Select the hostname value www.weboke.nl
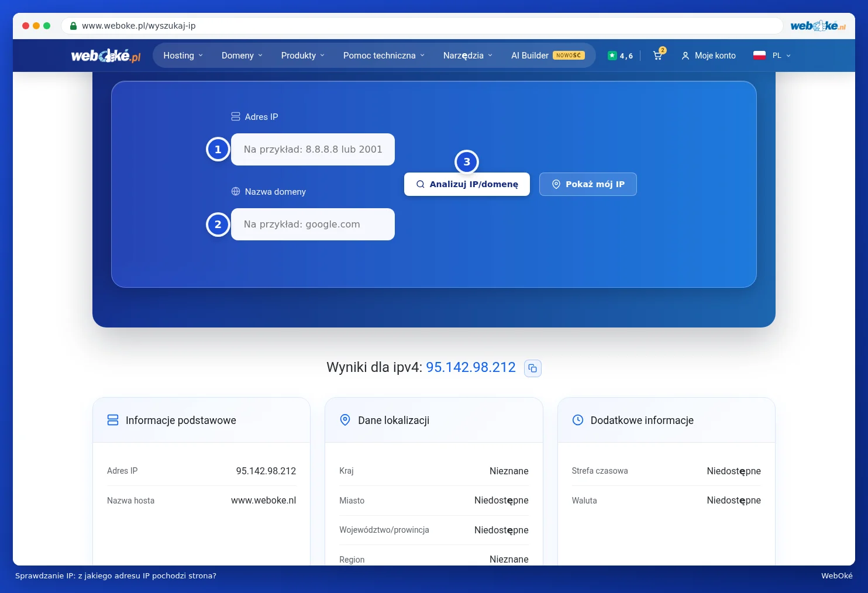Viewport: 868px width, 593px height. point(264,501)
